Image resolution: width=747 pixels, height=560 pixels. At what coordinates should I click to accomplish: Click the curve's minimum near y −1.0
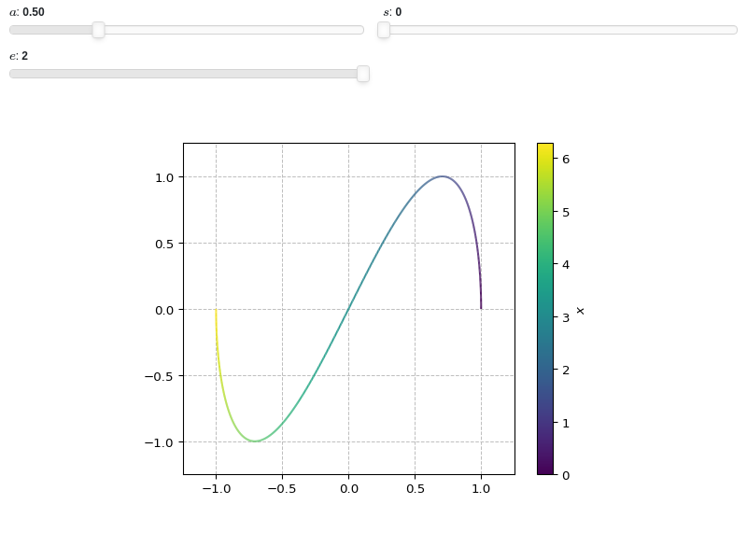click(x=255, y=441)
